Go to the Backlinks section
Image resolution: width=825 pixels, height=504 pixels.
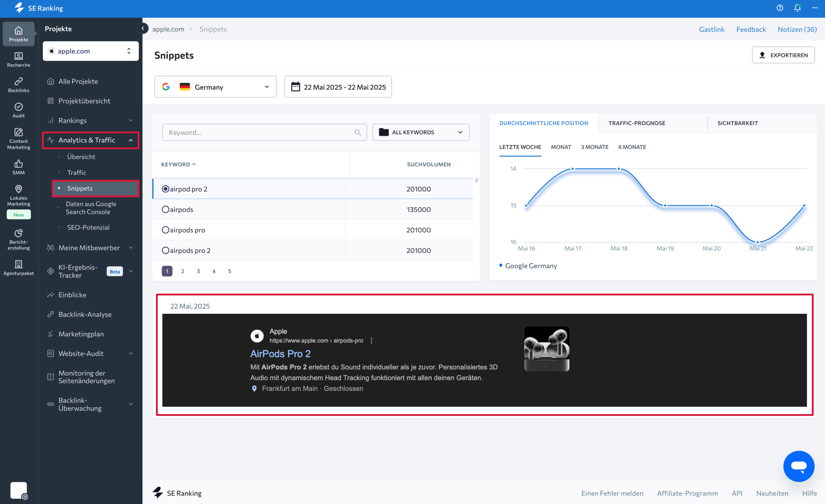pyautogui.click(x=18, y=85)
